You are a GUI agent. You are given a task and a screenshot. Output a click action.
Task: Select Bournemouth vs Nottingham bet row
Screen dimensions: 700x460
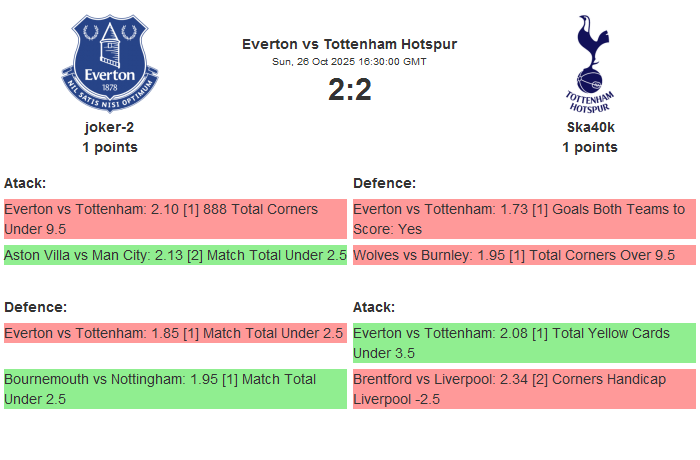click(175, 389)
